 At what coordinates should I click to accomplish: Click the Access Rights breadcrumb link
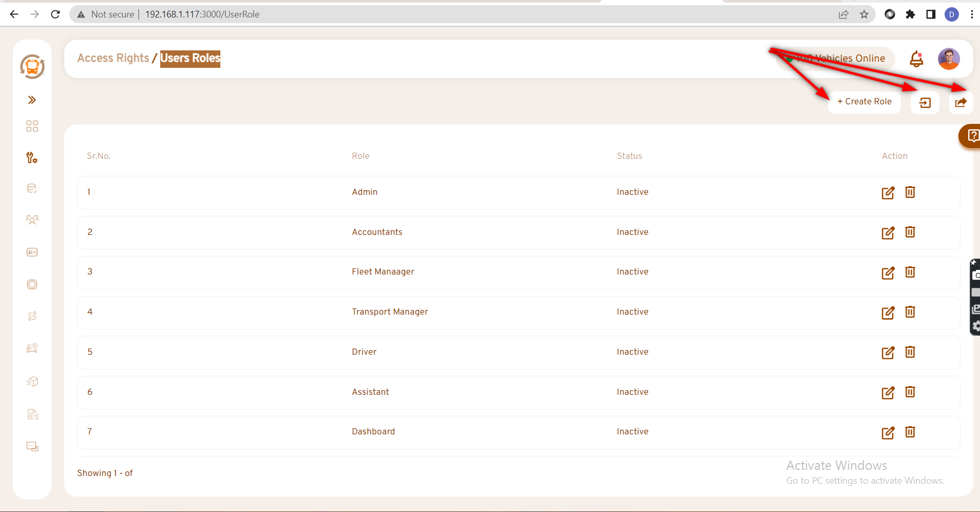[113, 58]
